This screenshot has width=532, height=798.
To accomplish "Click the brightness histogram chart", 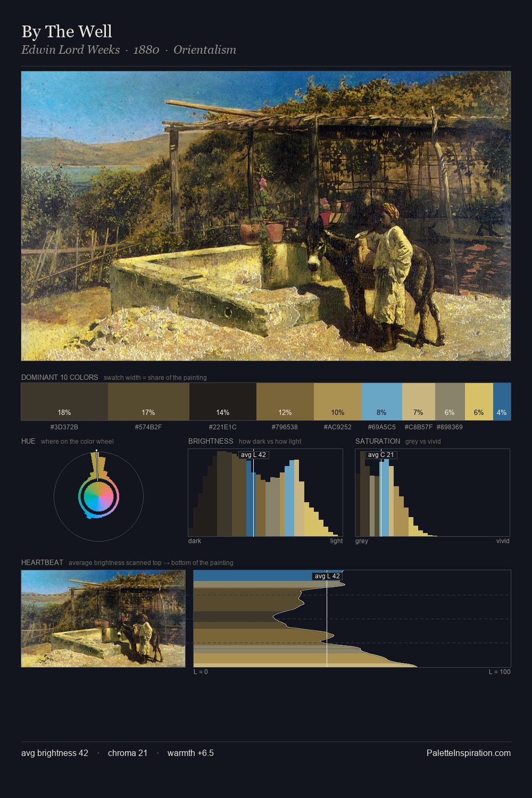I will tap(265, 493).
